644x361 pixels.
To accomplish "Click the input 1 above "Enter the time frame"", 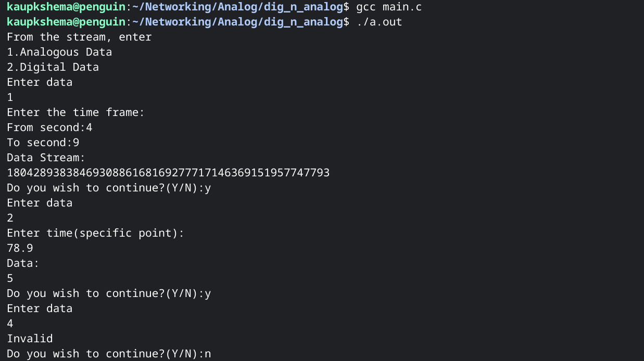I will tap(10, 97).
